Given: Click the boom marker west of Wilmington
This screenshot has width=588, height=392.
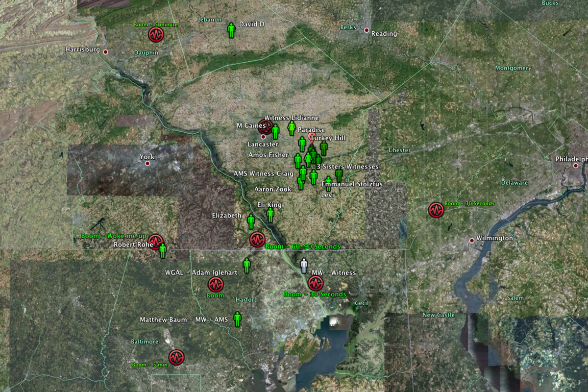Looking at the screenshot, I should pos(436,210).
